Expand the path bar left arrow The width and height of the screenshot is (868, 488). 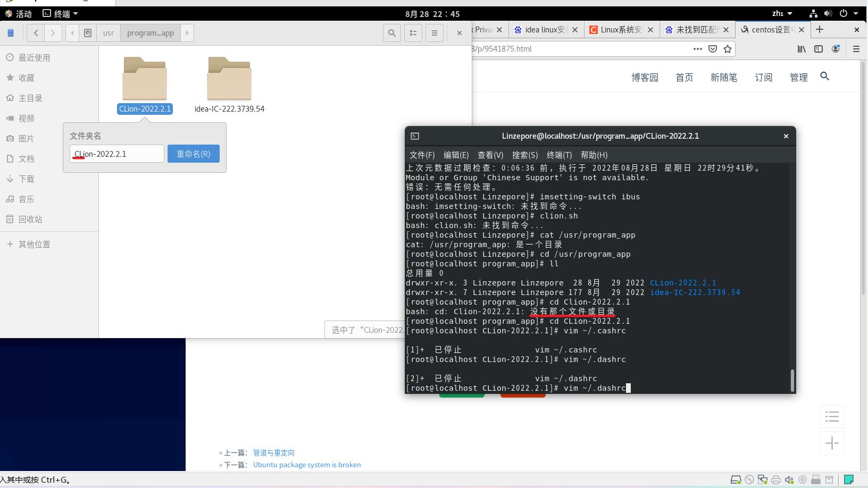point(72,33)
